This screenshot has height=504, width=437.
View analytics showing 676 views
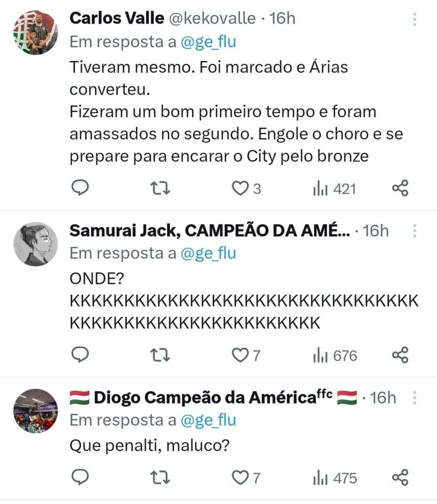(x=335, y=355)
